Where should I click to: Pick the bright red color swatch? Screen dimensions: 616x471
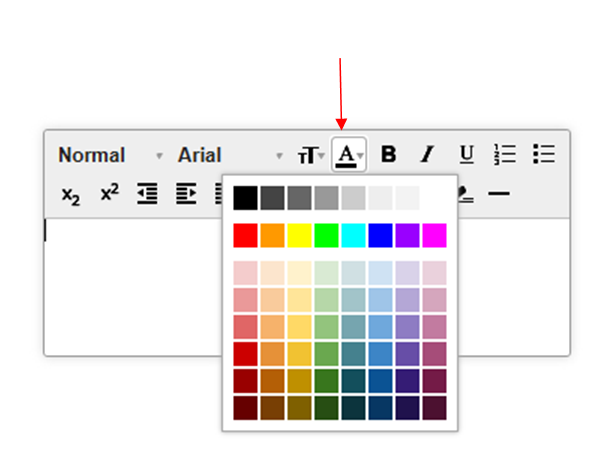245,235
